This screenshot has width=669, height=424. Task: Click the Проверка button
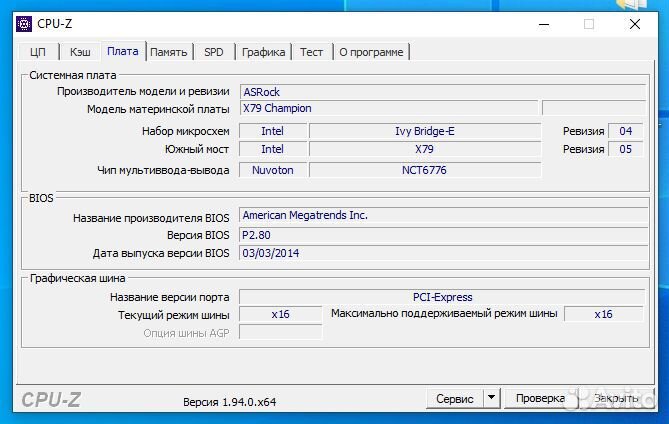(540, 398)
